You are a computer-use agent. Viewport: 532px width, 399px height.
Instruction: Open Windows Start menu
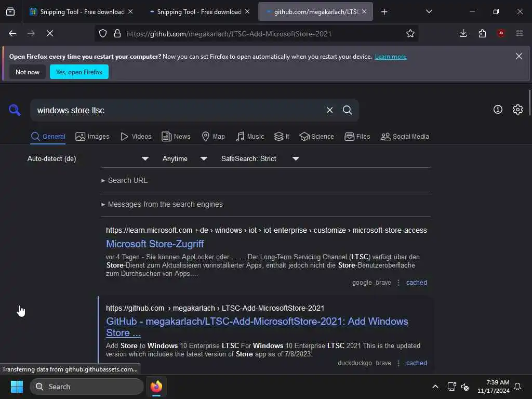17,387
